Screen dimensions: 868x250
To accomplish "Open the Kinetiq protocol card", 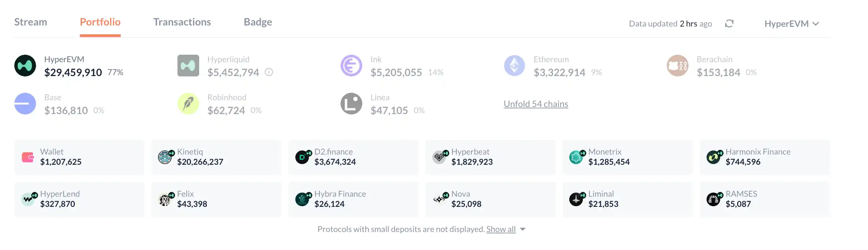I will pos(216,157).
